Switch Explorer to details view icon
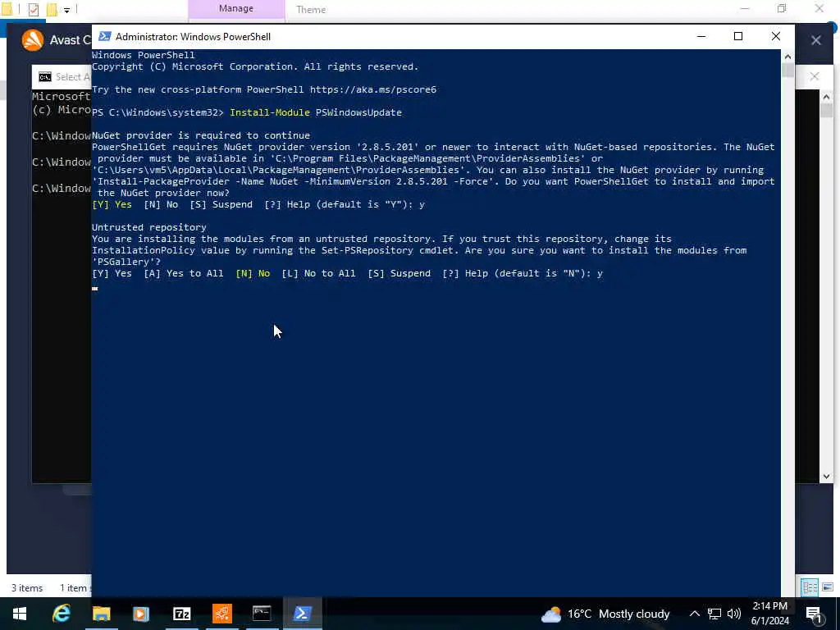Viewport: 840px width, 630px height. [x=810, y=587]
